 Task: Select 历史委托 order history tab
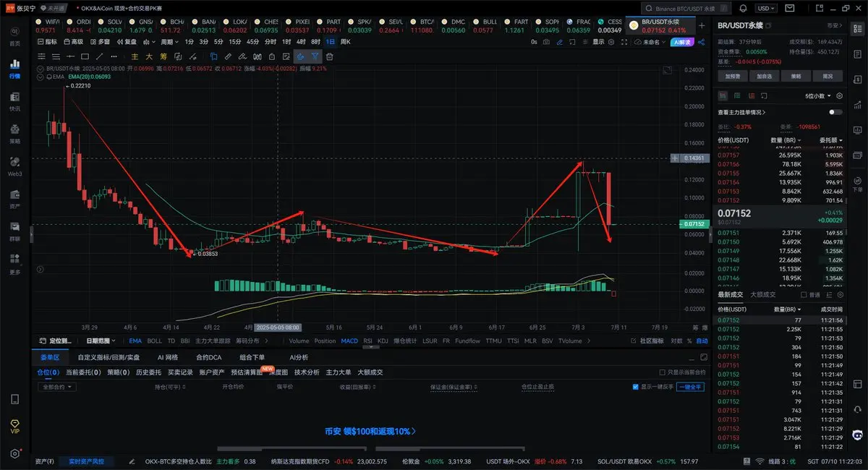click(149, 372)
